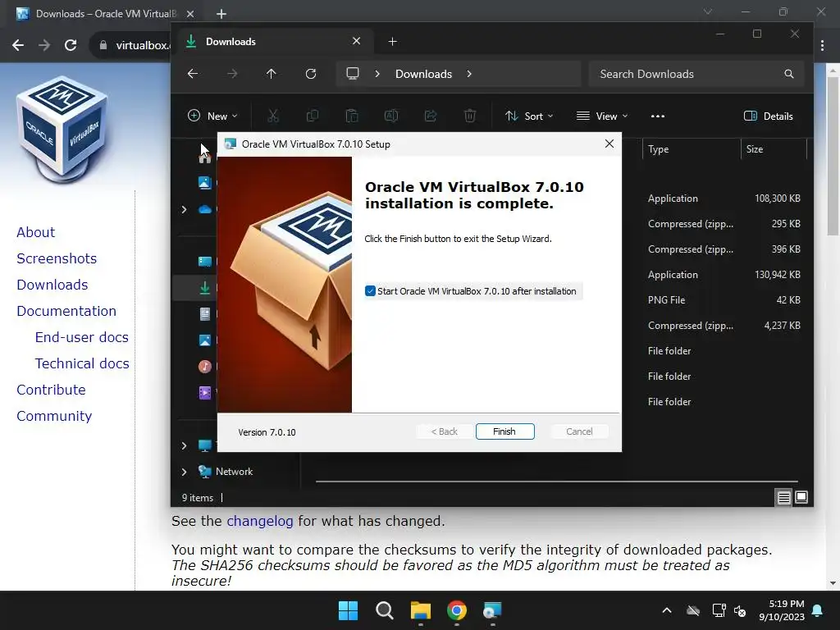Image resolution: width=840 pixels, height=630 pixels.
Task: Click the PNG File row
Action: point(724,300)
